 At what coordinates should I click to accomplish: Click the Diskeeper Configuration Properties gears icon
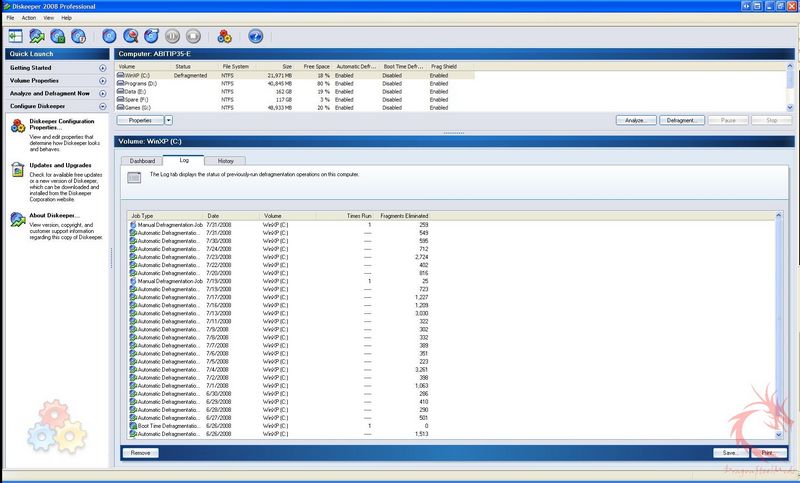click(x=18, y=126)
